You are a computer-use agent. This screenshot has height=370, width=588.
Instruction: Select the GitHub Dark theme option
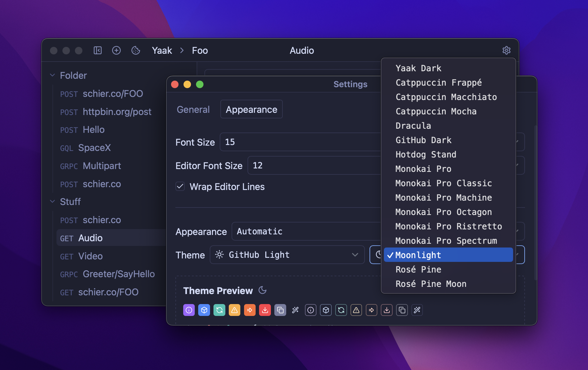[448, 140]
